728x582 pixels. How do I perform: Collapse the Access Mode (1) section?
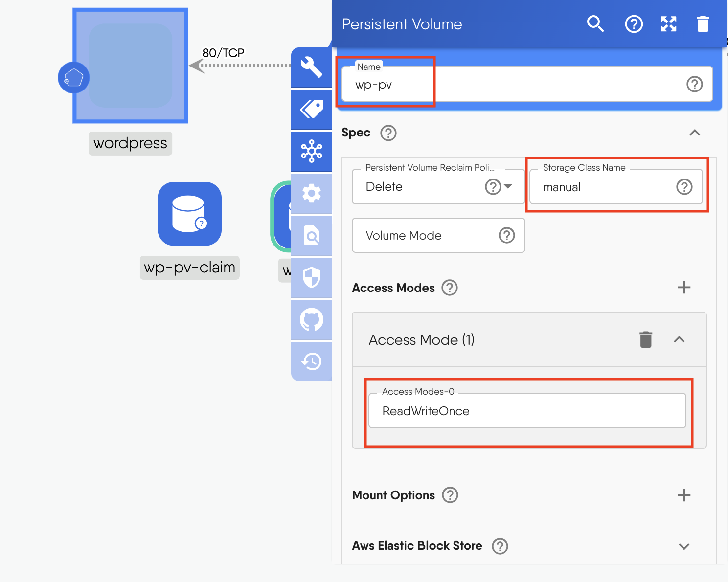(x=679, y=339)
